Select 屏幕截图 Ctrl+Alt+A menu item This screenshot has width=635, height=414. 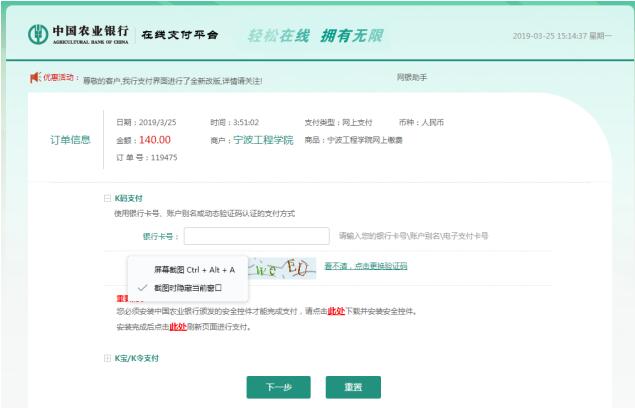pos(194,269)
